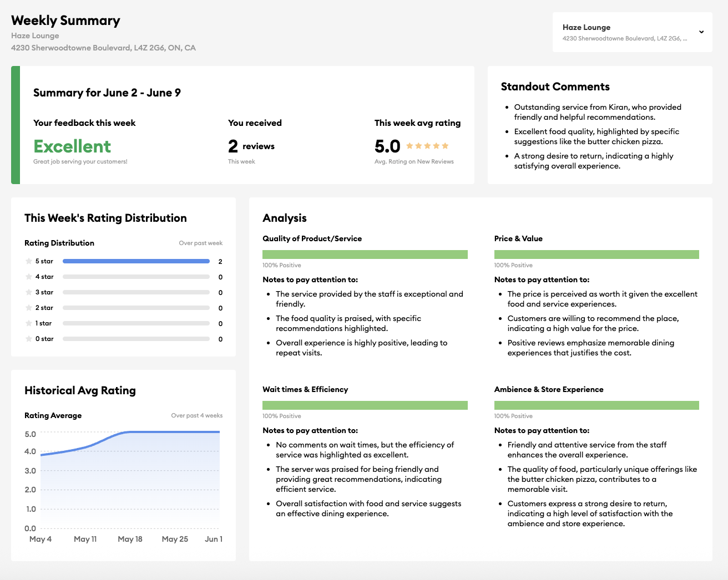The width and height of the screenshot is (728, 580).
Task: Click the green Quality of Product/Service positivity bar
Action: pos(365,254)
